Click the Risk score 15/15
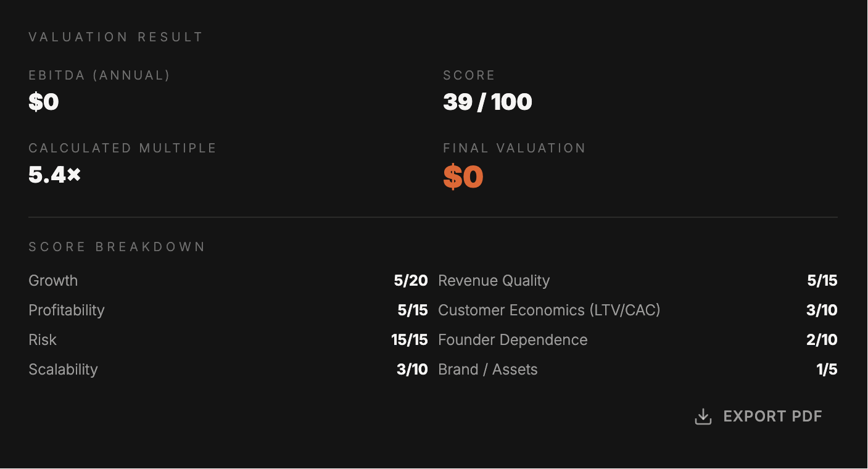The image size is (868, 469). click(x=410, y=340)
